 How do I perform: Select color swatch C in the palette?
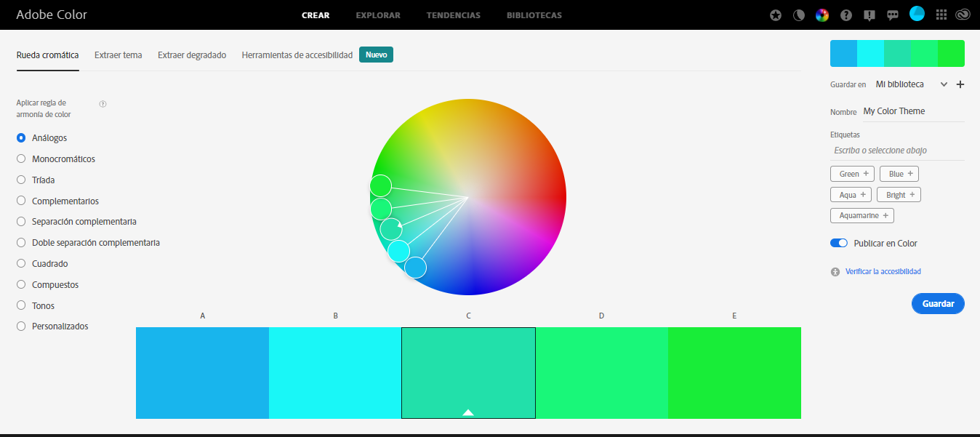[x=468, y=372]
